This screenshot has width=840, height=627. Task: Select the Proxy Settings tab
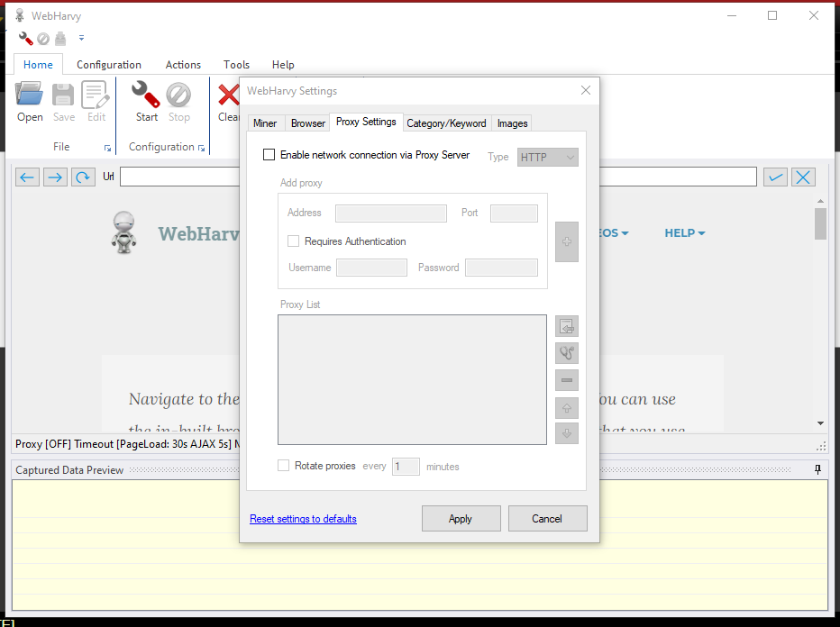[366, 122]
